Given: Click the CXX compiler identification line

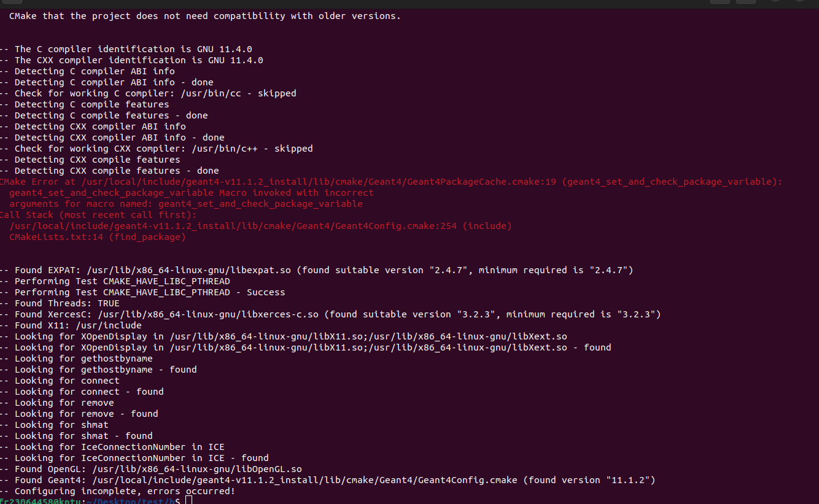Looking at the screenshot, I should tap(138, 60).
